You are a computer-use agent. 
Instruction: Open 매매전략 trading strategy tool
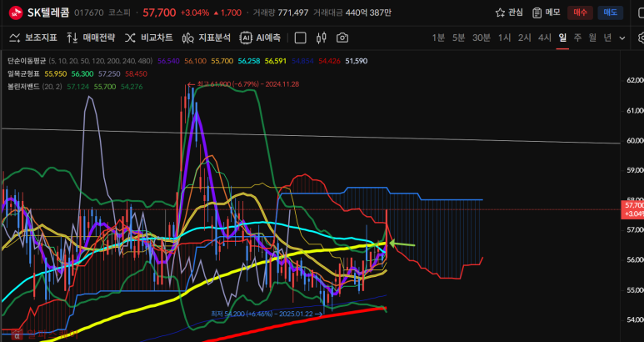pyautogui.click(x=91, y=38)
